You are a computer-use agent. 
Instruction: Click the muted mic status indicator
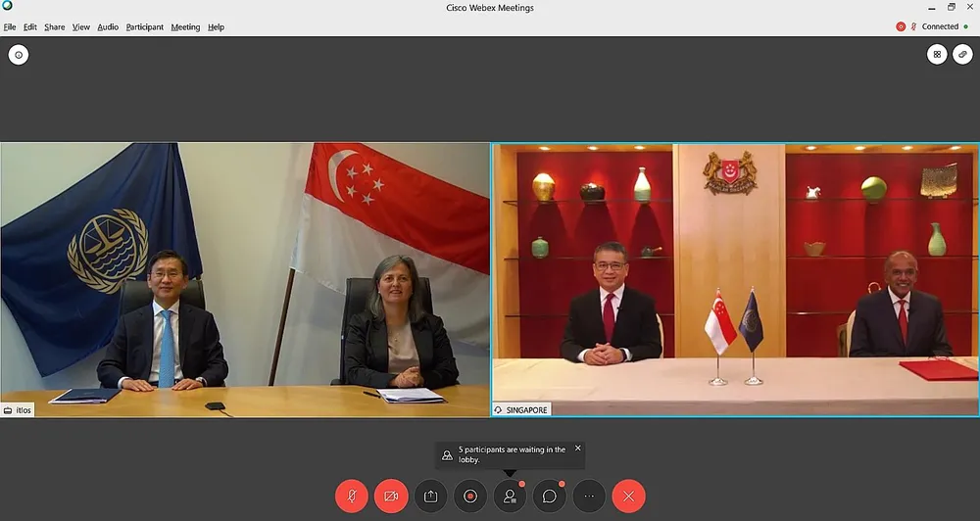pos(913,26)
